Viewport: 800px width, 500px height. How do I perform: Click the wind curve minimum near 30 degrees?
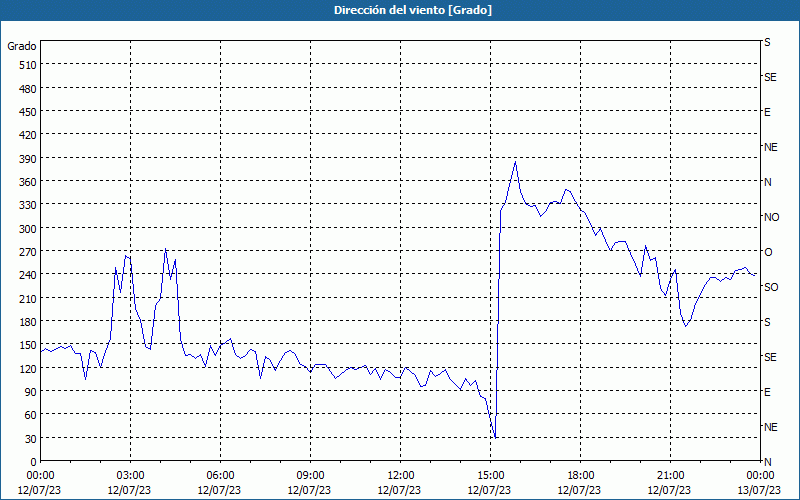point(495,437)
